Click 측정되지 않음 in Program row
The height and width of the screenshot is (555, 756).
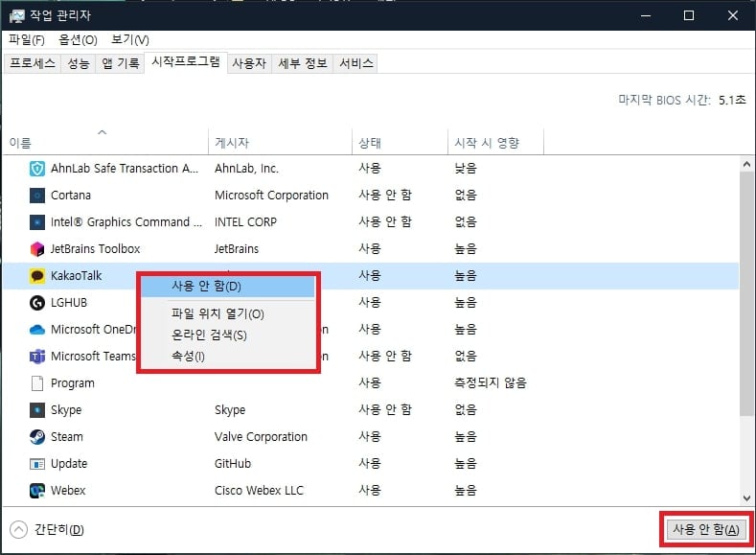tap(491, 383)
